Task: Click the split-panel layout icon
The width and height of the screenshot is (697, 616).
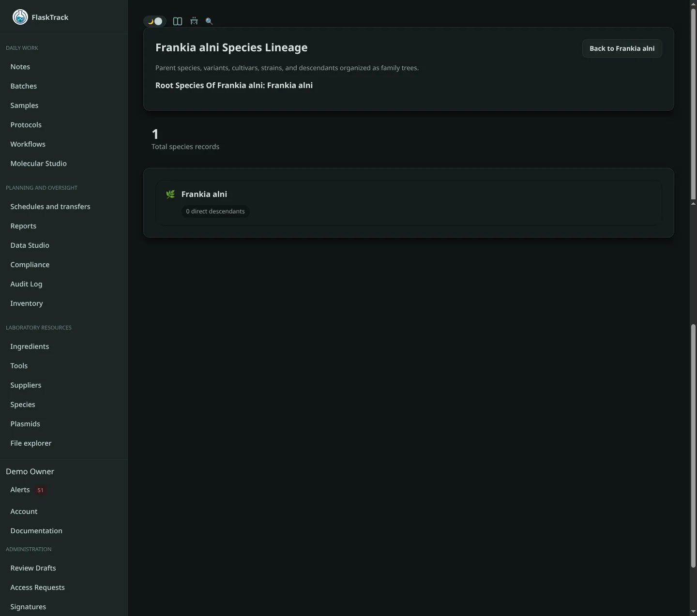Action: pos(178,21)
